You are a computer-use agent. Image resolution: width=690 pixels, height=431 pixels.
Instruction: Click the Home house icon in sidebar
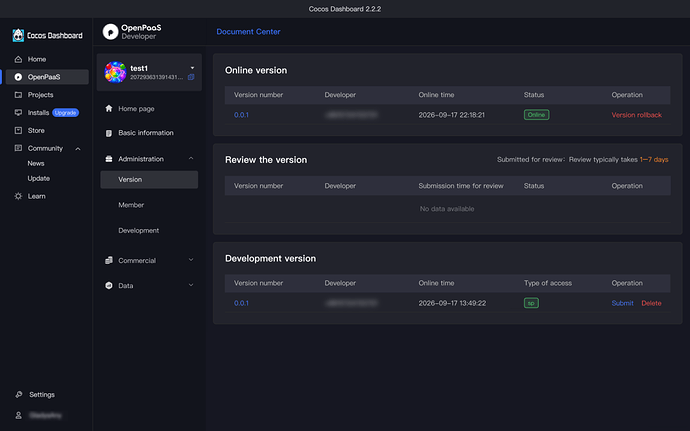(x=18, y=59)
